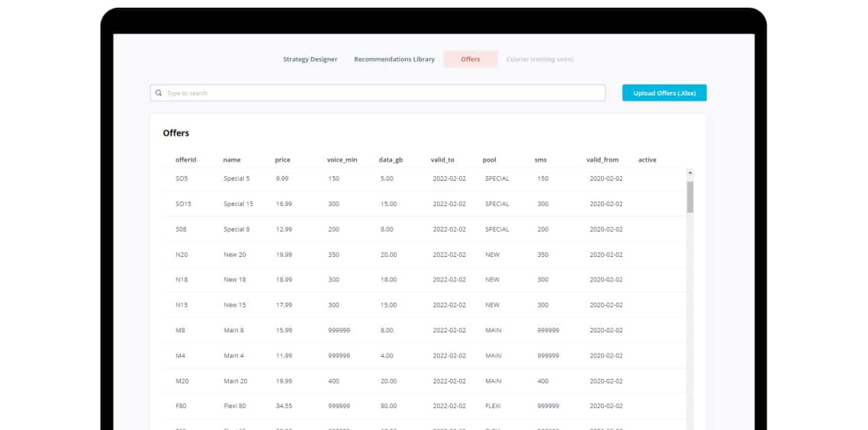Select the Main 8 offer row
This screenshot has height=430, width=868.
(x=425, y=330)
